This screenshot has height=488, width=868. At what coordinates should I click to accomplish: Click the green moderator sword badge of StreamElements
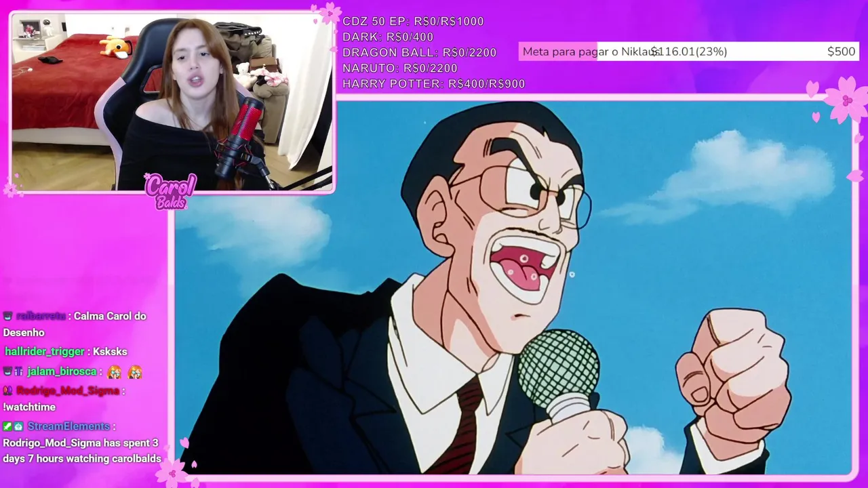[x=7, y=426]
